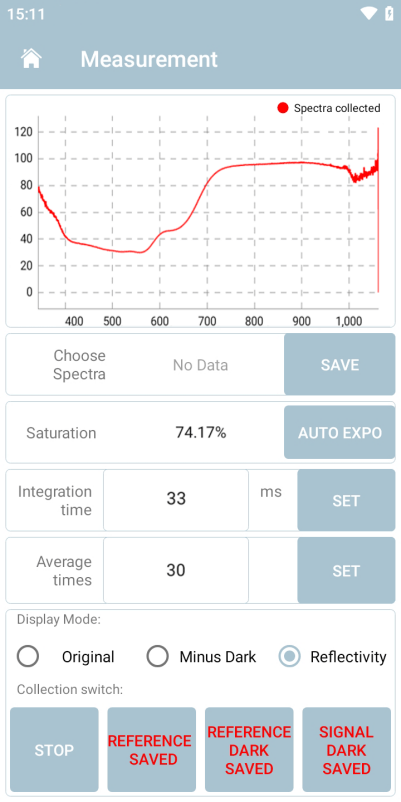Tap the REFERENCE DARK SAVED button
The height and width of the screenshot is (802, 401).
coord(249,750)
